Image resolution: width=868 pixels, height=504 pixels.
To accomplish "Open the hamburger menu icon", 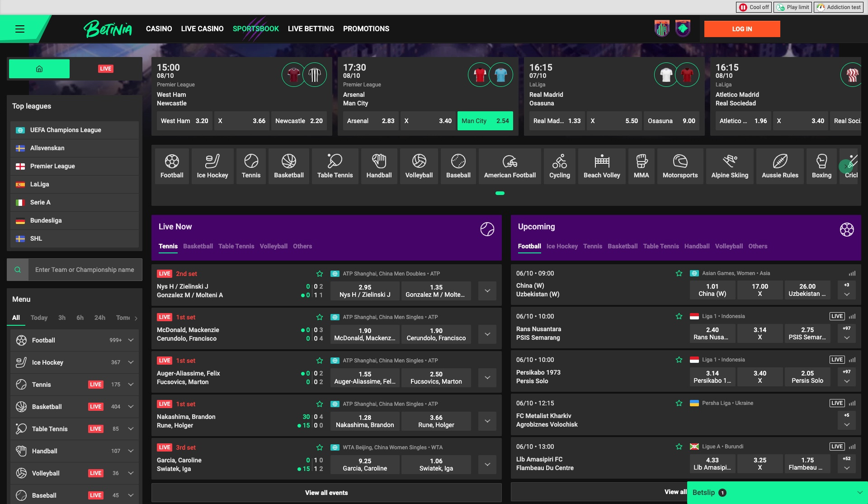I will 20,28.
